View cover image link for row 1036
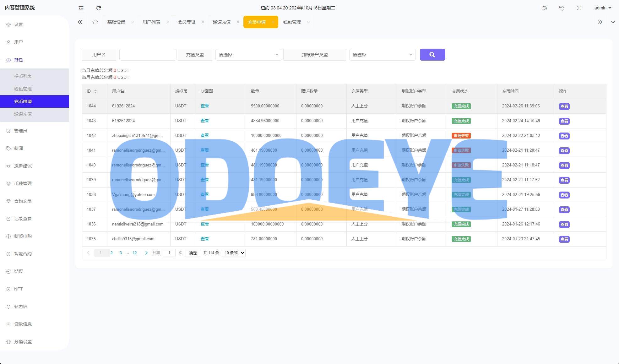The image size is (619, 364). point(205,224)
